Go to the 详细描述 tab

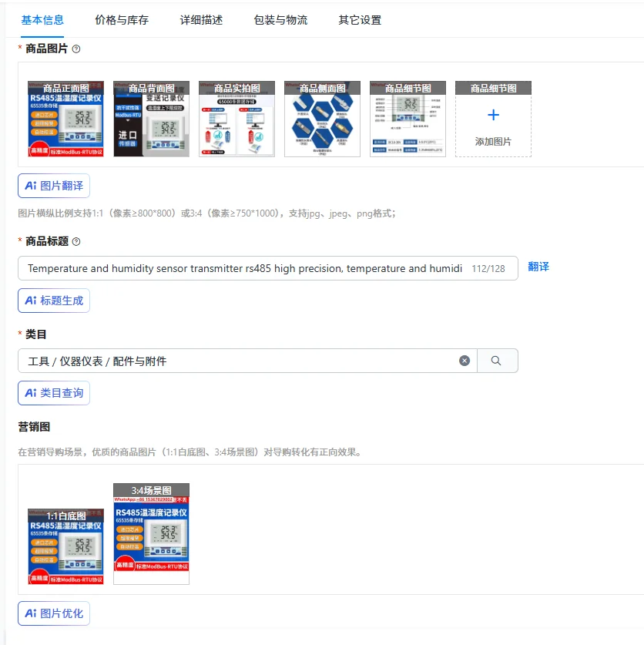tap(201, 20)
